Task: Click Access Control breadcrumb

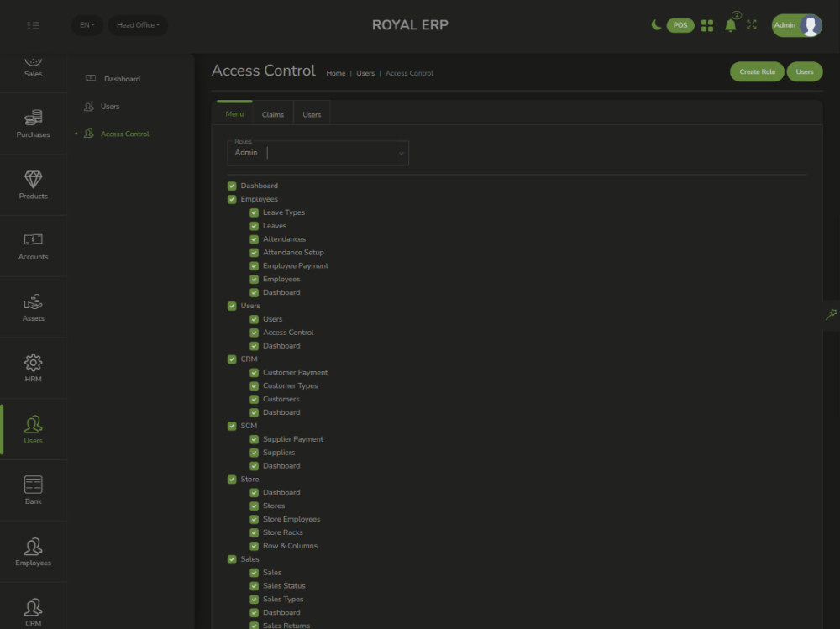Action: click(x=409, y=73)
